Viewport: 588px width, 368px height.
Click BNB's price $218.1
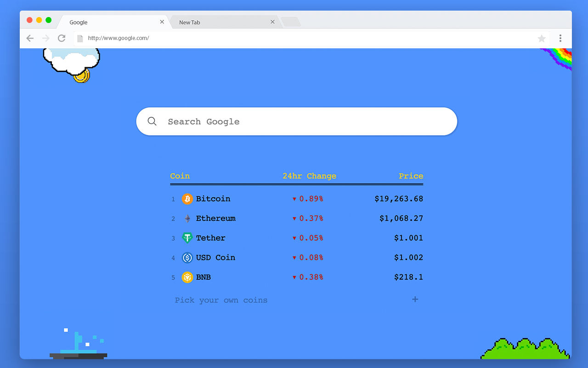click(408, 277)
